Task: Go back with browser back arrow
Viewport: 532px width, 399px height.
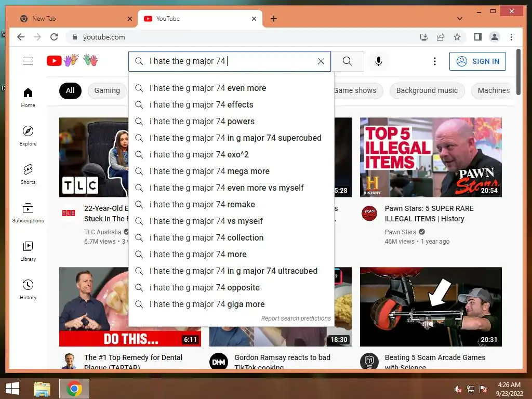Action: [21, 37]
